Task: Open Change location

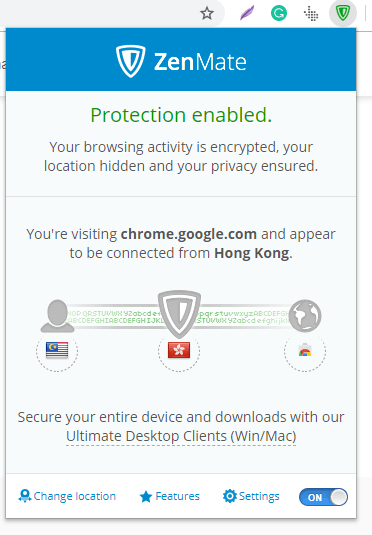Action: (67, 496)
